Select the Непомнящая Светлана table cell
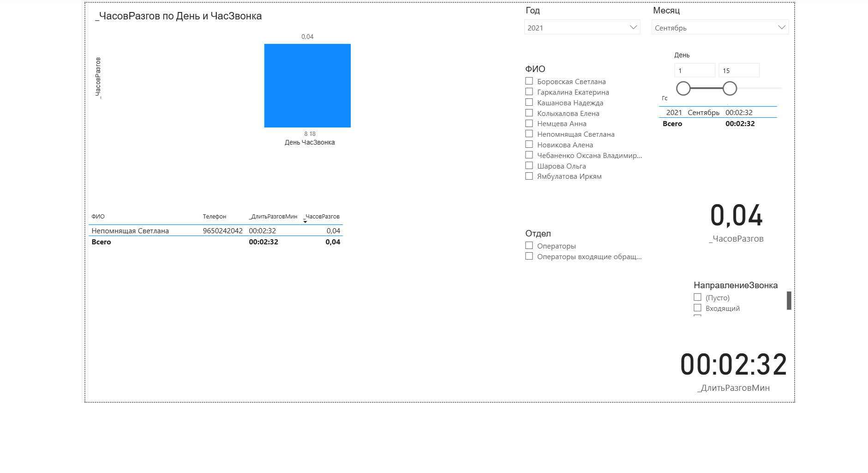Viewport: 868px width, 473px height. (130, 230)
